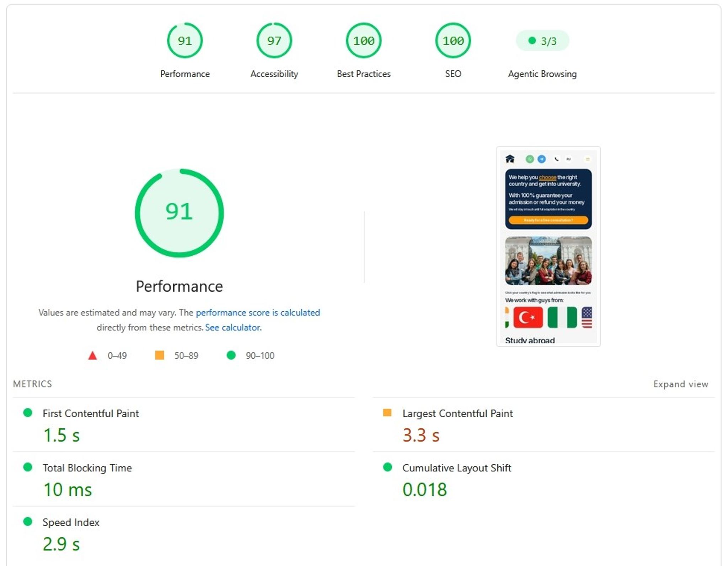Click the Speed Index metric label
The image size is (728, 566).
click(71, 522)
